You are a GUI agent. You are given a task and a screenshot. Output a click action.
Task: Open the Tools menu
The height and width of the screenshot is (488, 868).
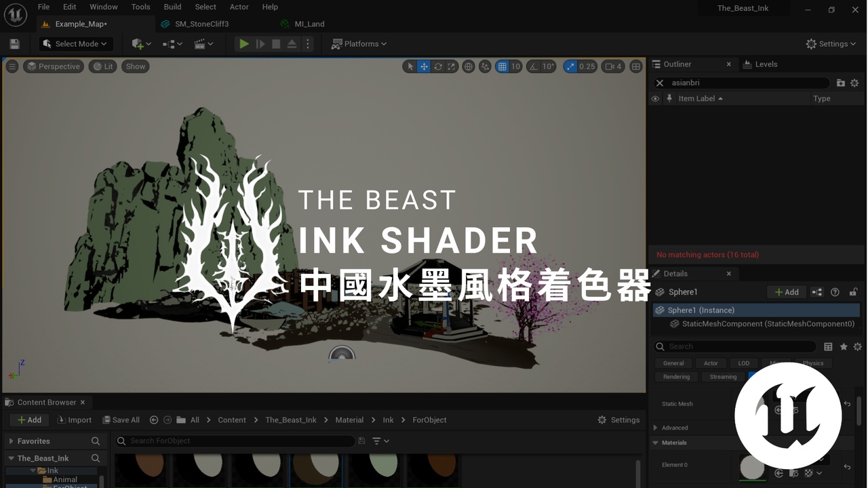(140, 7)
